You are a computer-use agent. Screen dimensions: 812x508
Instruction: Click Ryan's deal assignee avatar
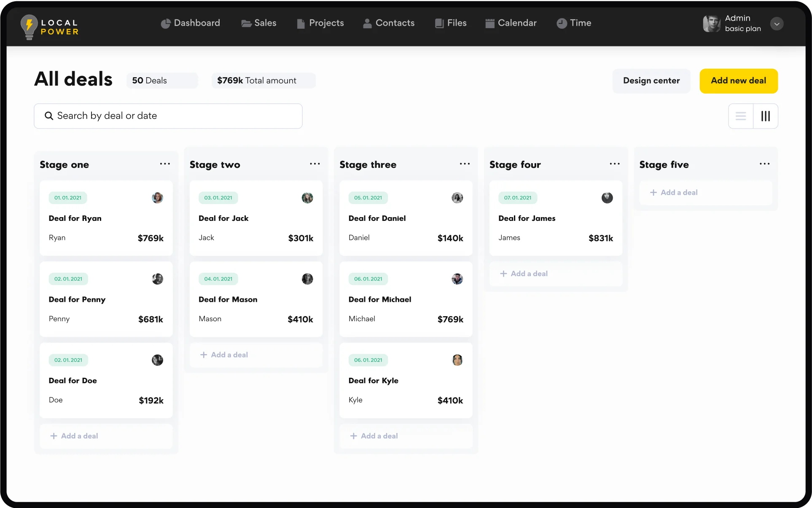pos(157,198)
